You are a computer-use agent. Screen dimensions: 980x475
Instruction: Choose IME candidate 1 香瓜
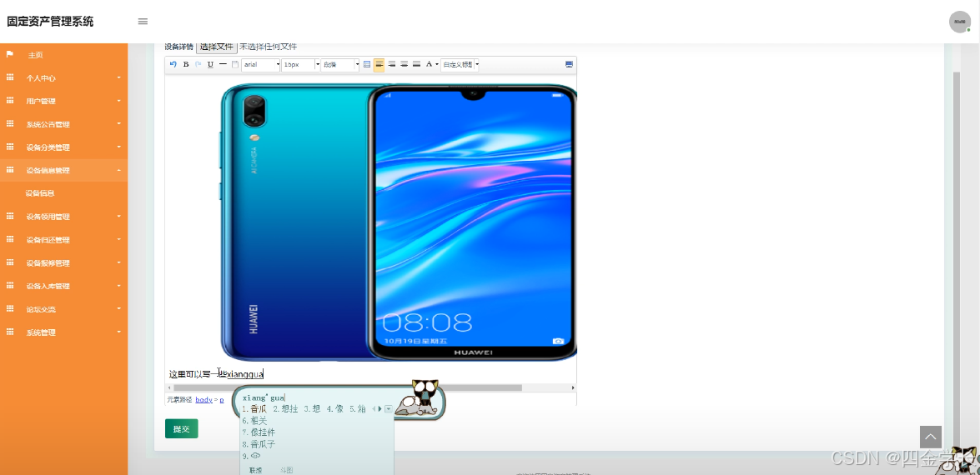coord(253,409)
